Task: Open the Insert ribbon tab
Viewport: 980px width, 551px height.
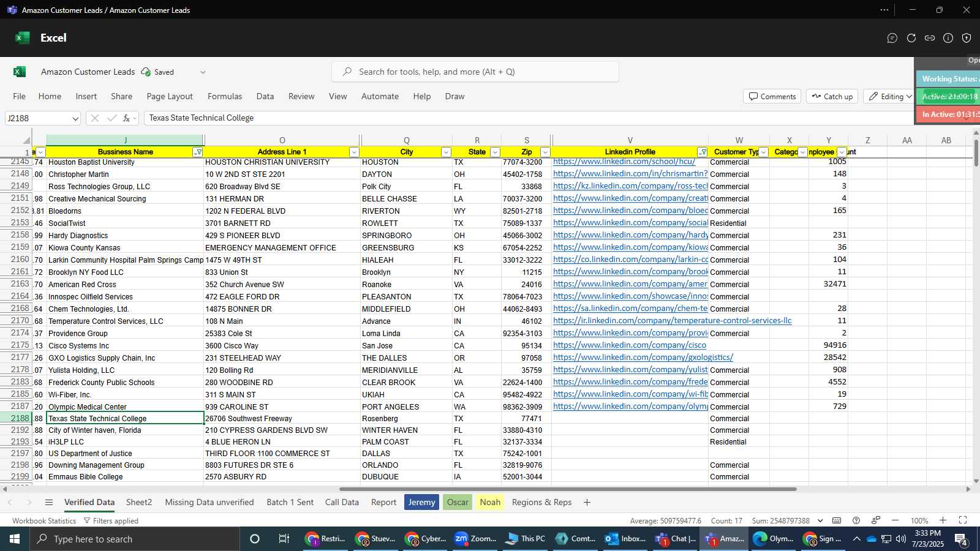Action: pyautogui.click(x=86, y=97)
